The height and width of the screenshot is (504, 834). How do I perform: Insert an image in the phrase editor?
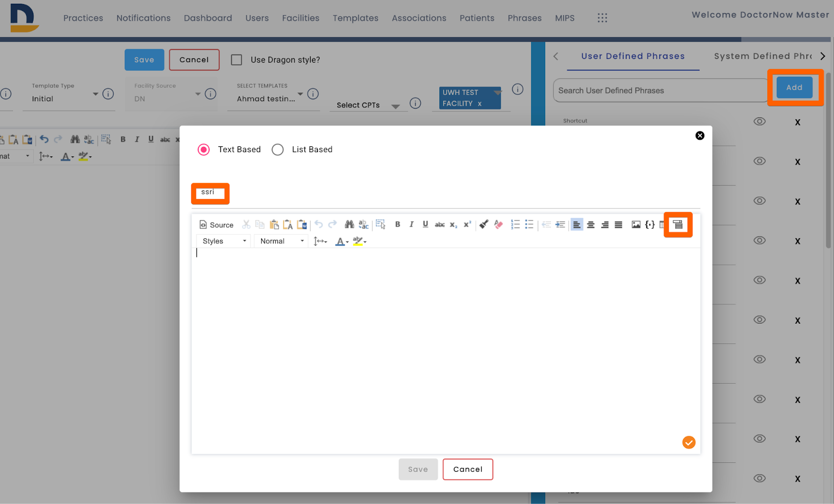click(636, 225)
